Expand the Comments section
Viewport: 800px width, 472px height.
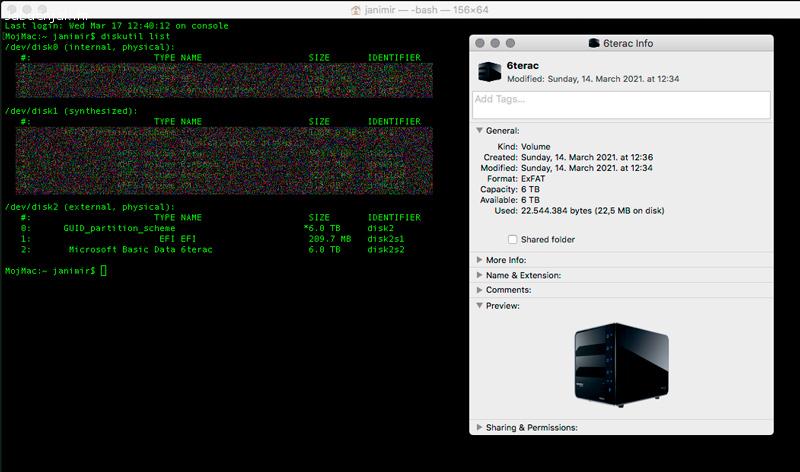pos(480,290)
